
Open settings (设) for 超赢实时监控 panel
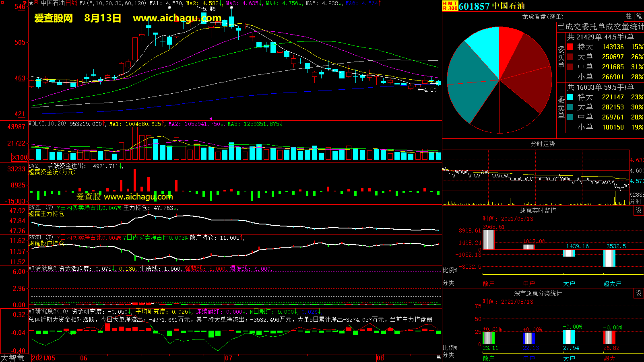638,210
